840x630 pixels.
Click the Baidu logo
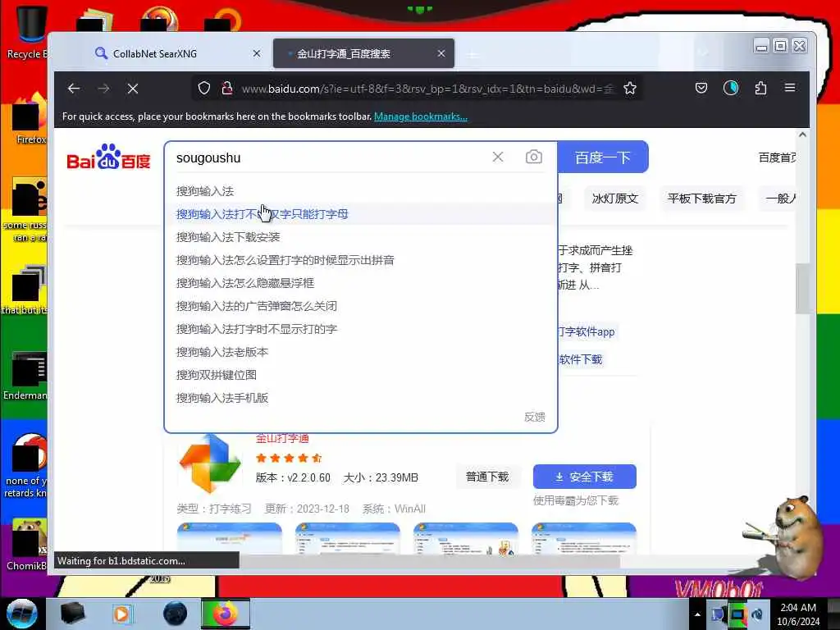point(109,157)
